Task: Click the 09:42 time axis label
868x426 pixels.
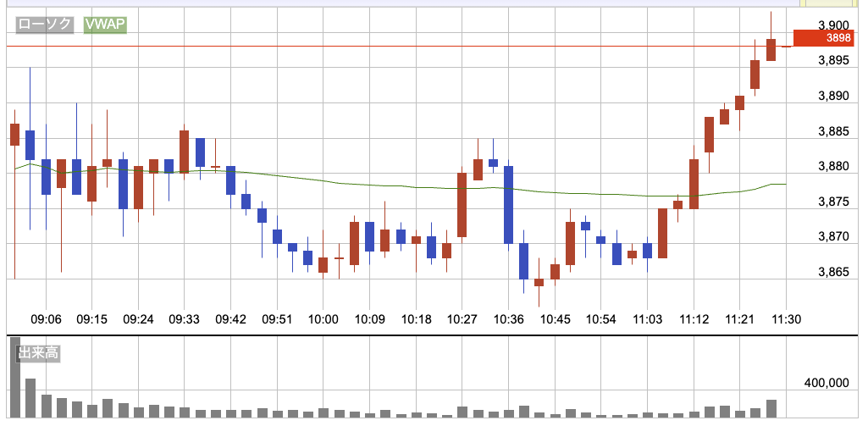Action: pyautogui.click(x=230, y=319)
